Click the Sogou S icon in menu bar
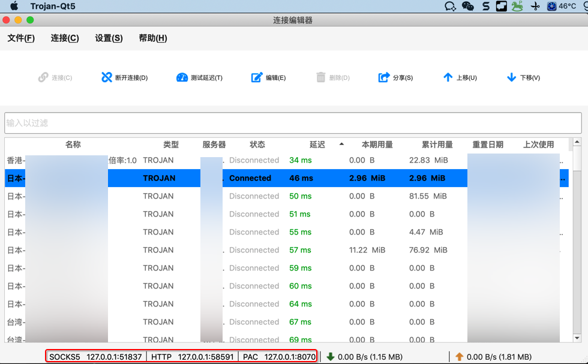Screen dimensions: 588x364 486,6
